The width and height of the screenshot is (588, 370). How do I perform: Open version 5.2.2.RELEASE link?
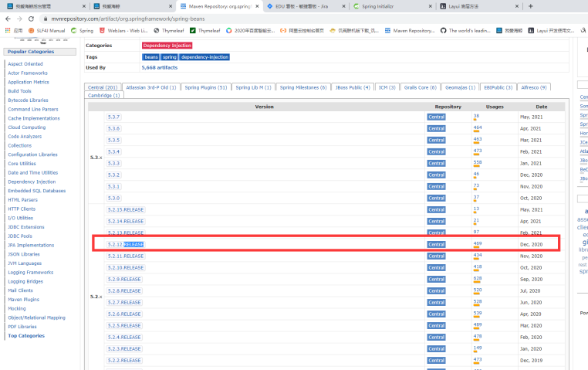[x=124, y=360]
